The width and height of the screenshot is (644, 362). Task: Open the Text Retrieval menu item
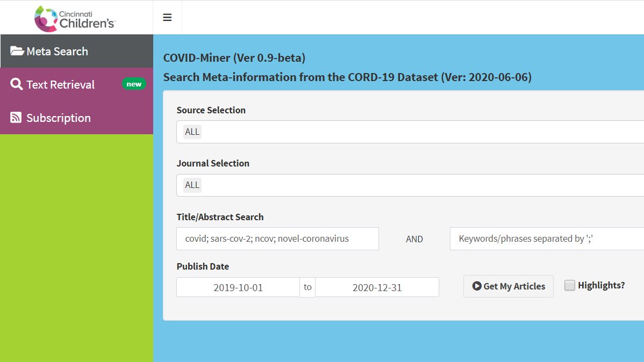77,84
